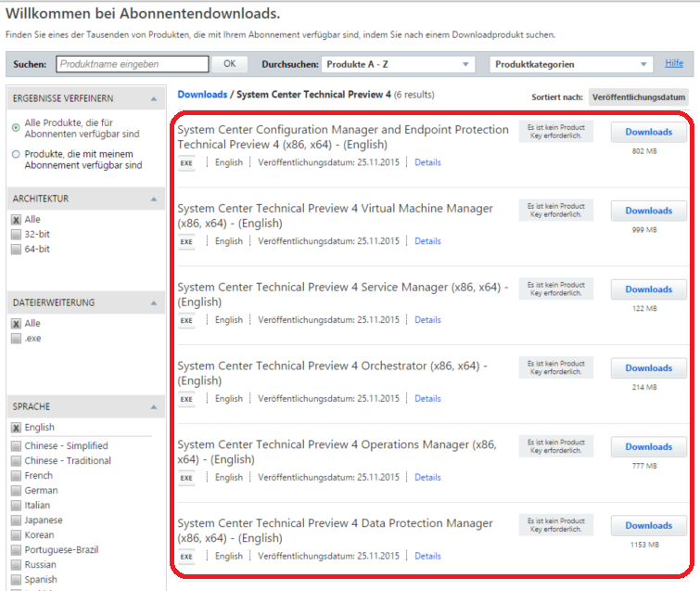Open Details for Operations Manager

[427, 477]
